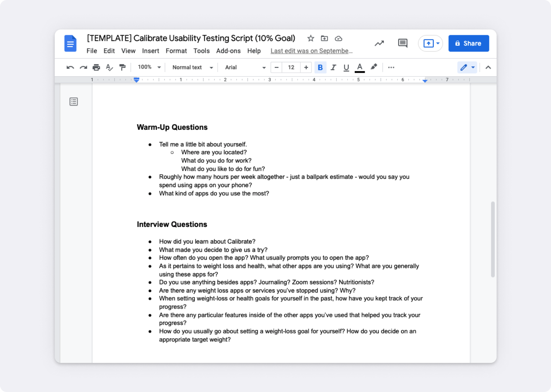
Task: Open the zoom 100% dropdown
Action: click(x=149, y=67)
